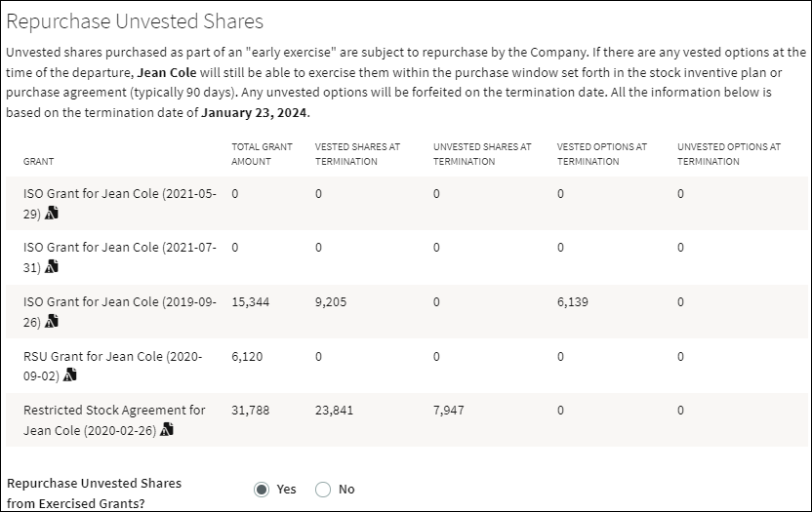Click the 7,947 unvested shares value

[x=449, y=410]
